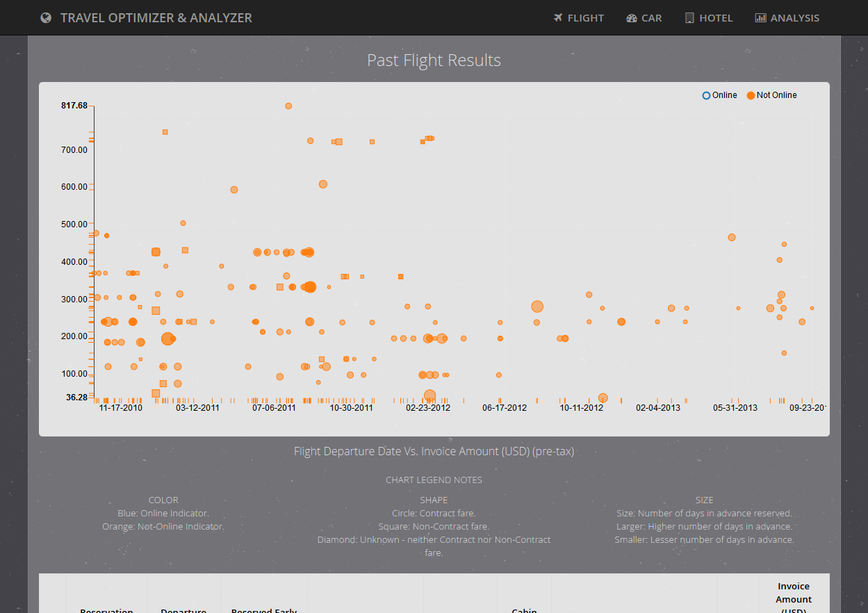Image resolution: width=868 pixels, height=613 pixels.
Task: Click the 02-23-2012 x-axis date label
Action: (x=428, y=408)
